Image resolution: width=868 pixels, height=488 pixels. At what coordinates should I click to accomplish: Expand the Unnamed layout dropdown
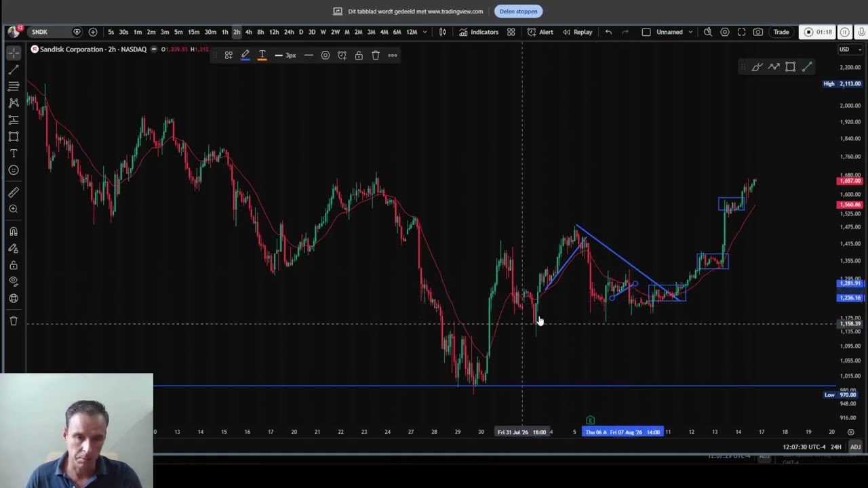click(690, 32)
